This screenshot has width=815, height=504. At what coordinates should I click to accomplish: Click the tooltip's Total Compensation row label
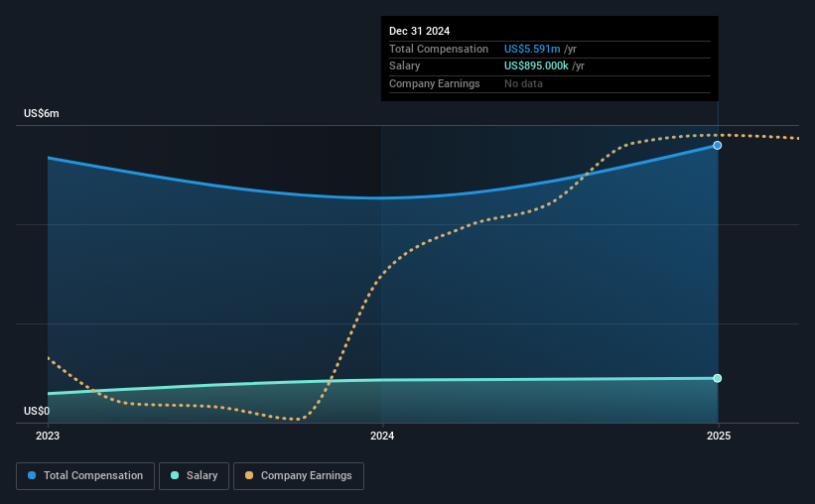tap(439, 49)
